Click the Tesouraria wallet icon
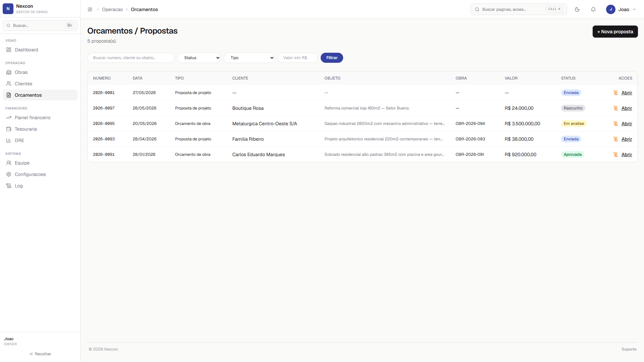Screen dimensions: 644x362 (9, 129)
